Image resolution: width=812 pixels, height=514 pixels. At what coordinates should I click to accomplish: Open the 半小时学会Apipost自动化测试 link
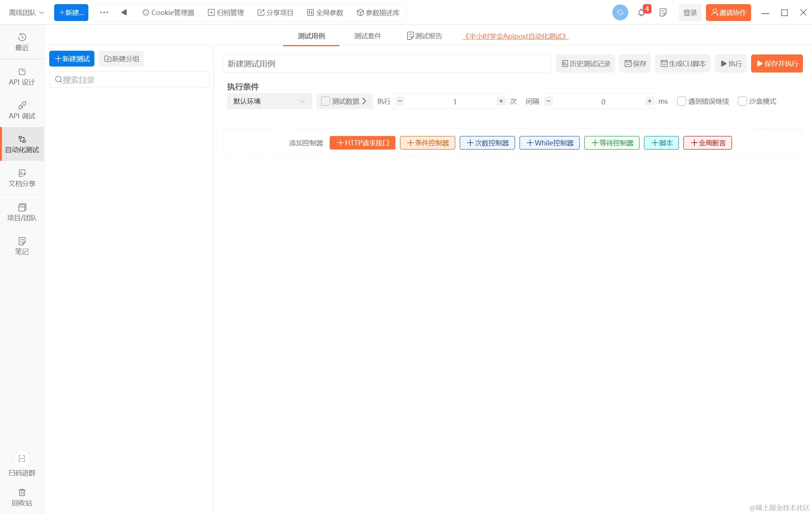coord(515,36)
